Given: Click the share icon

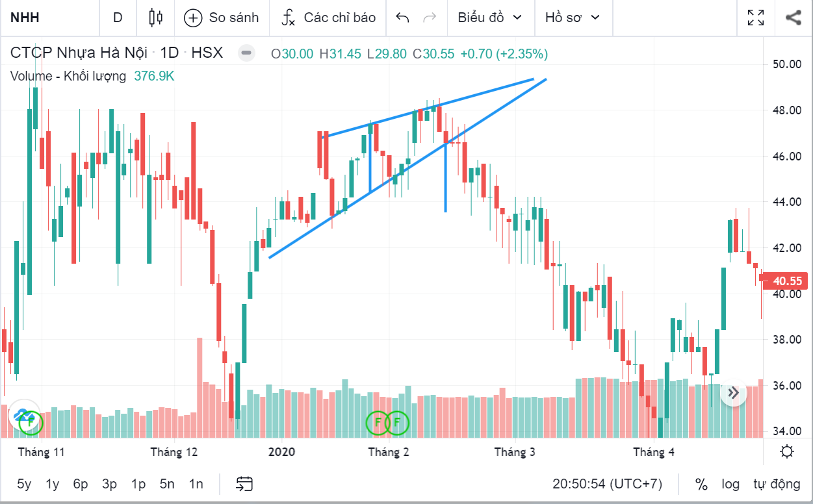Looking at the screenshot, I should click(793, 18).
